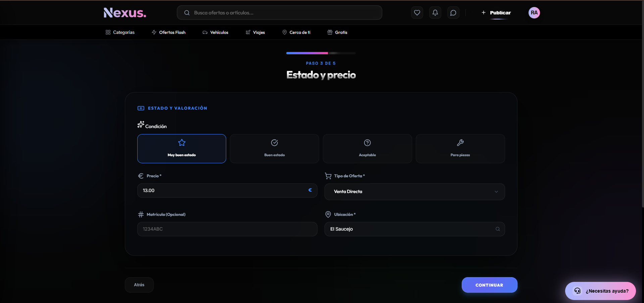Viewport: 644px width, 303px height.
Task: Open Cerca de ti
Action: point(296,32)
